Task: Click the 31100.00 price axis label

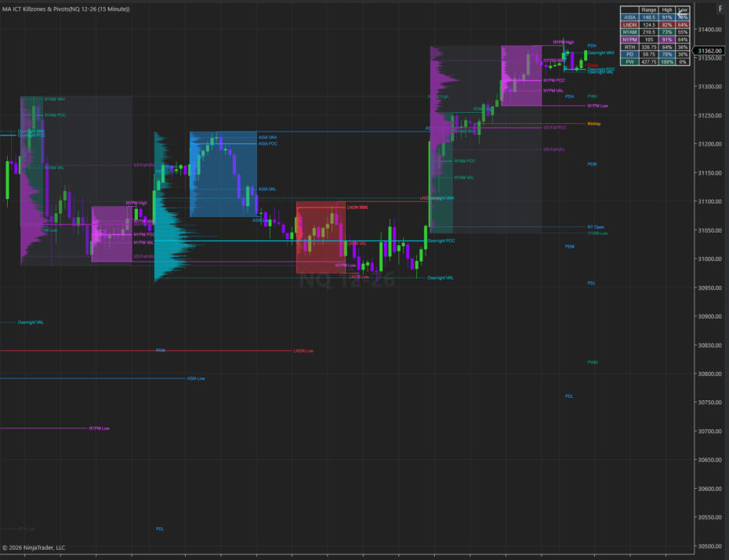Action: click(709, 201)
